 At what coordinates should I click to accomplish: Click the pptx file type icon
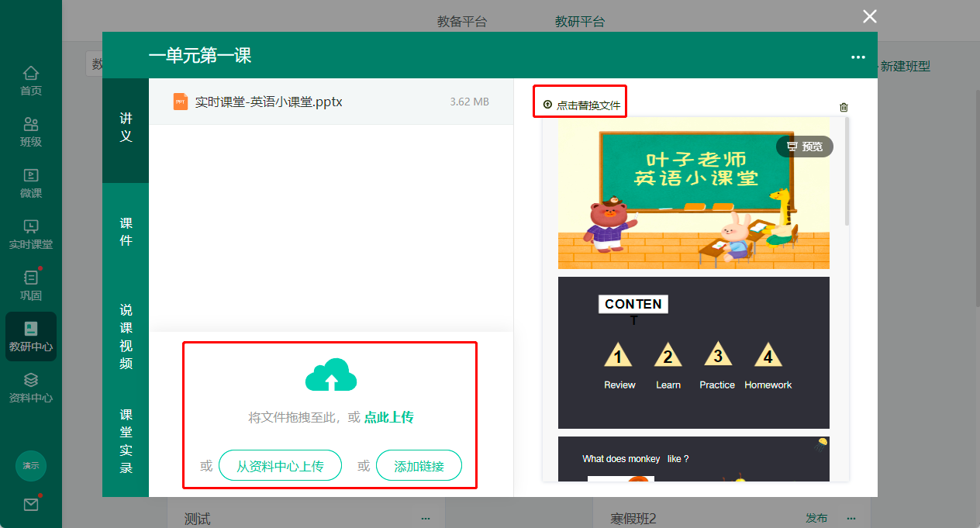181,102
